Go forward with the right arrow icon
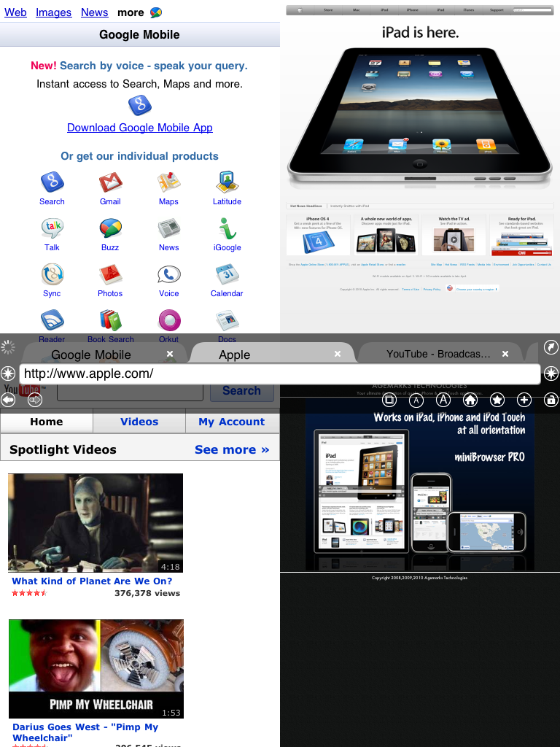 (x=35, y=400)
